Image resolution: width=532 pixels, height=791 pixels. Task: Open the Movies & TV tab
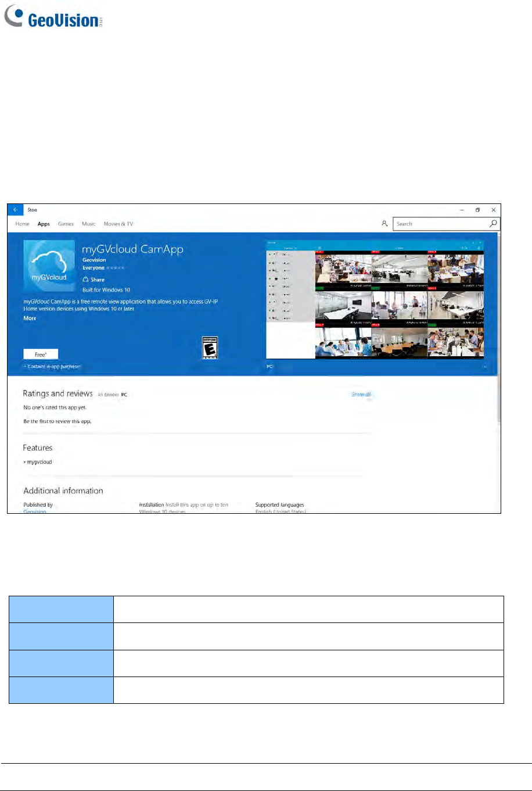(118, 224)
